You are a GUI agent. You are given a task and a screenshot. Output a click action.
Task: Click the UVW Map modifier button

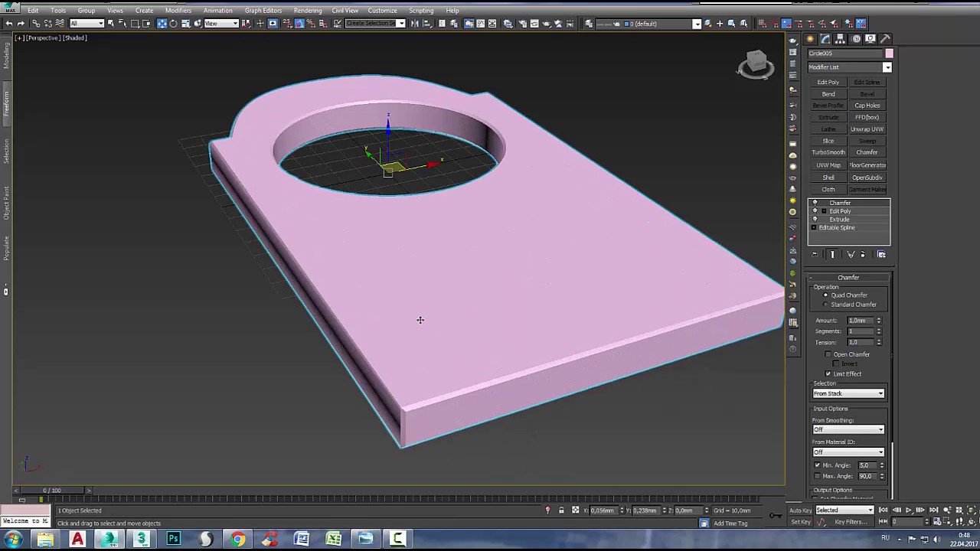tap(828, 165)
